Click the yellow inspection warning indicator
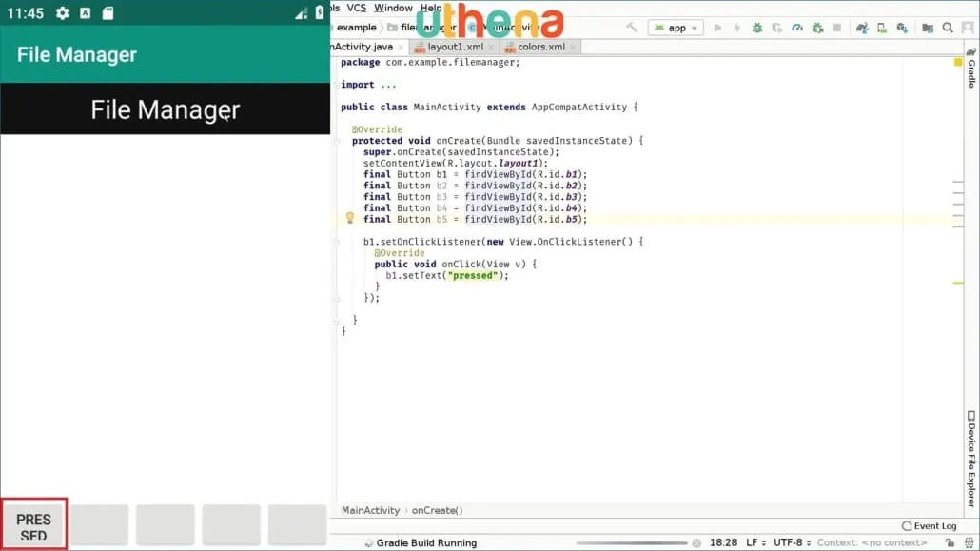Image resolution: width=980 pixels, height=551 pixels. click(957, 62)
